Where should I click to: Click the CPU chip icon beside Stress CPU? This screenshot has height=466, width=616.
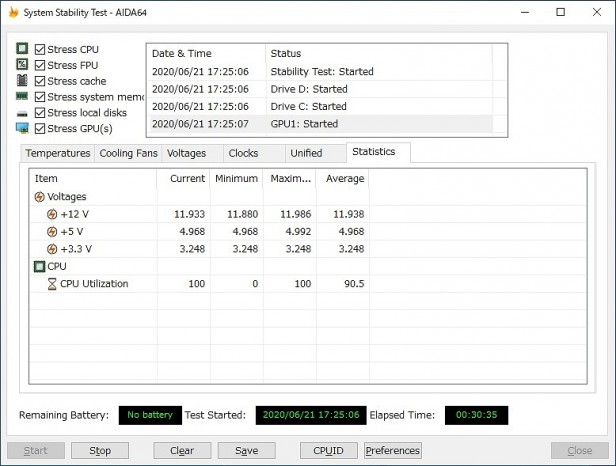point(22,49)
